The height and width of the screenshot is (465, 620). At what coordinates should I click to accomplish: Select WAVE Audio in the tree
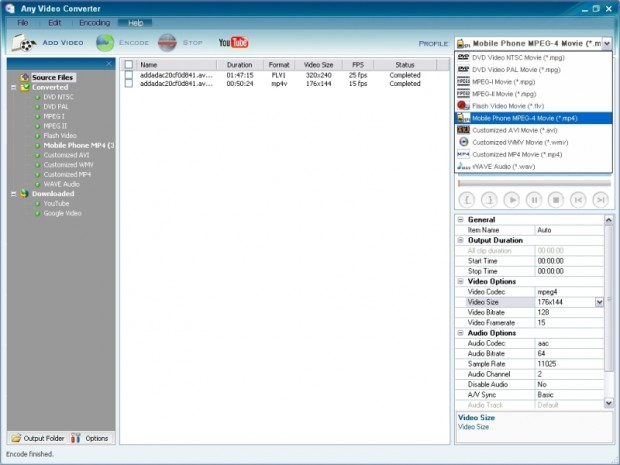[x=61, y=184]
